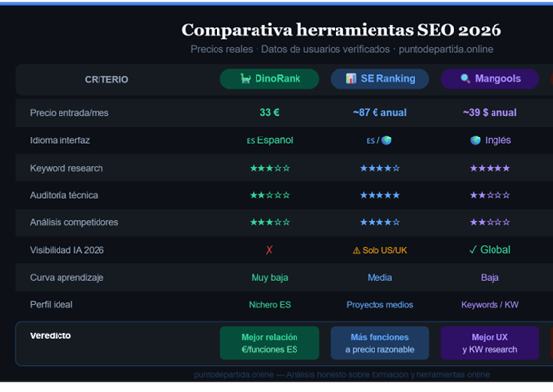Click DinoRank Keyword research star rating
This screenshot has width=553, height=392.
(269, 168)
